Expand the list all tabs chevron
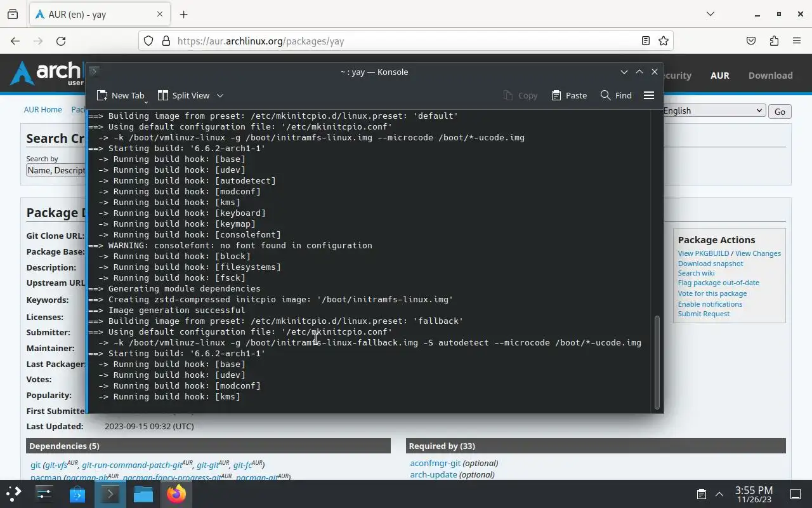Screen dimensions: 812x508 (x=710, y=14)
